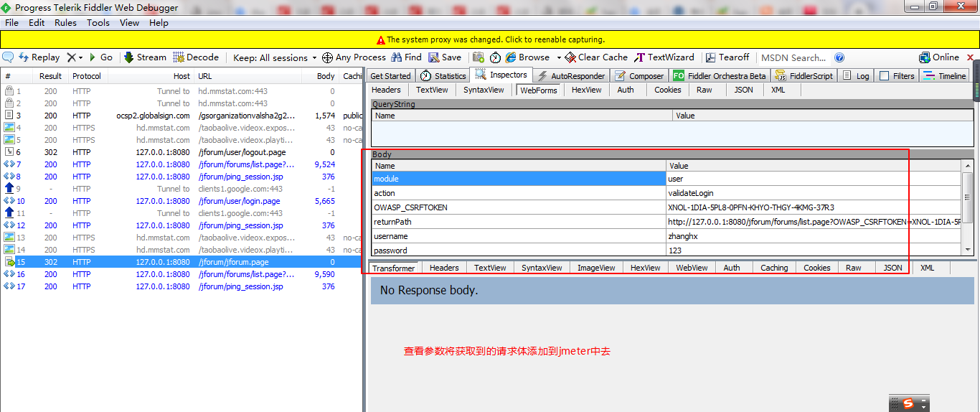Open the Log tab
This screenshot has width=980, height=412.
[857, 76]
